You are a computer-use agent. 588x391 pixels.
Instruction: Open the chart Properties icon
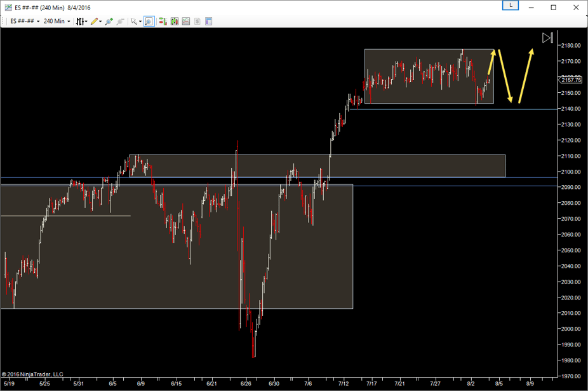[208, 21]
